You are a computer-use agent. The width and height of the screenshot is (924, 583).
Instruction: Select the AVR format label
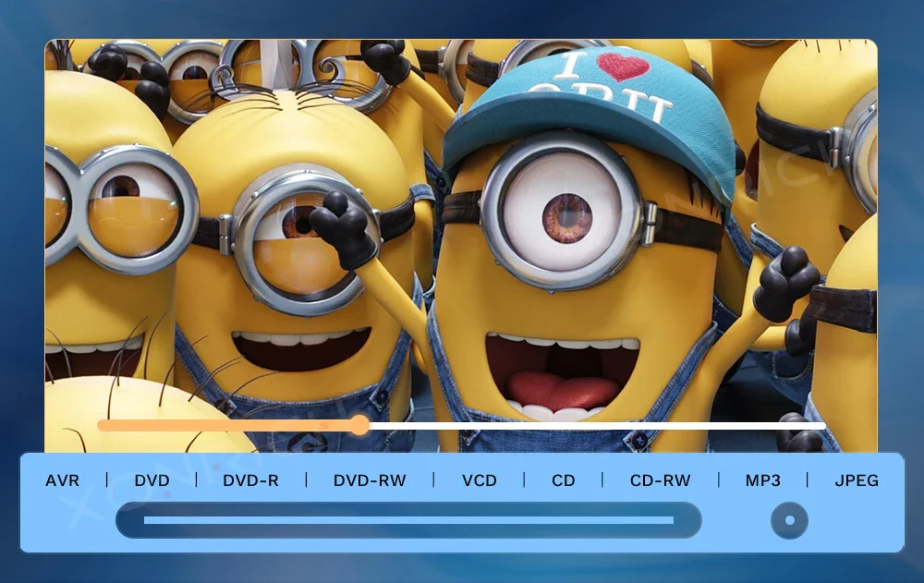pyautogui.click(x=62, y=480)
